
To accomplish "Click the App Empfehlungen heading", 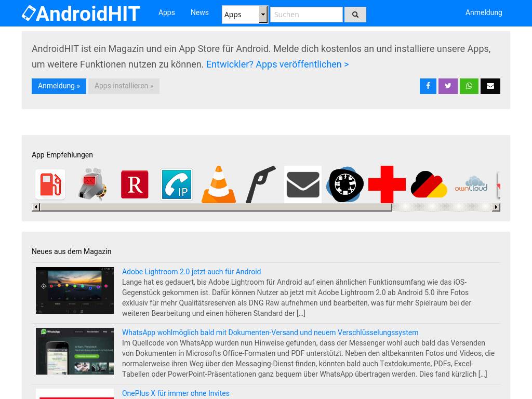I will (62, 155).
